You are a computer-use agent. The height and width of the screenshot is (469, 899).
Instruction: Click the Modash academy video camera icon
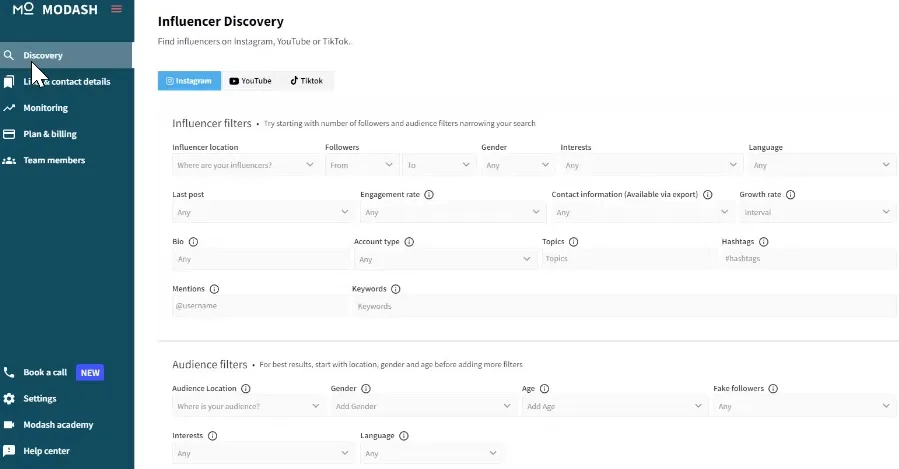[9, 425]
